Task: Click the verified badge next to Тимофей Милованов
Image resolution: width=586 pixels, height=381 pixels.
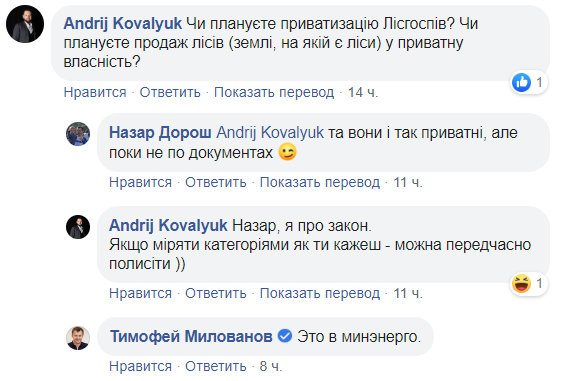Action: [x=285, y=336]
